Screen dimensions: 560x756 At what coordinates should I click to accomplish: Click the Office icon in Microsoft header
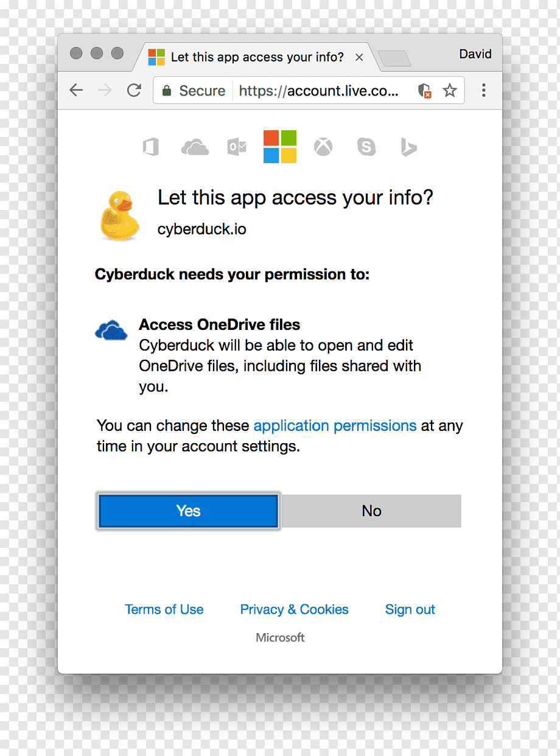151,147
